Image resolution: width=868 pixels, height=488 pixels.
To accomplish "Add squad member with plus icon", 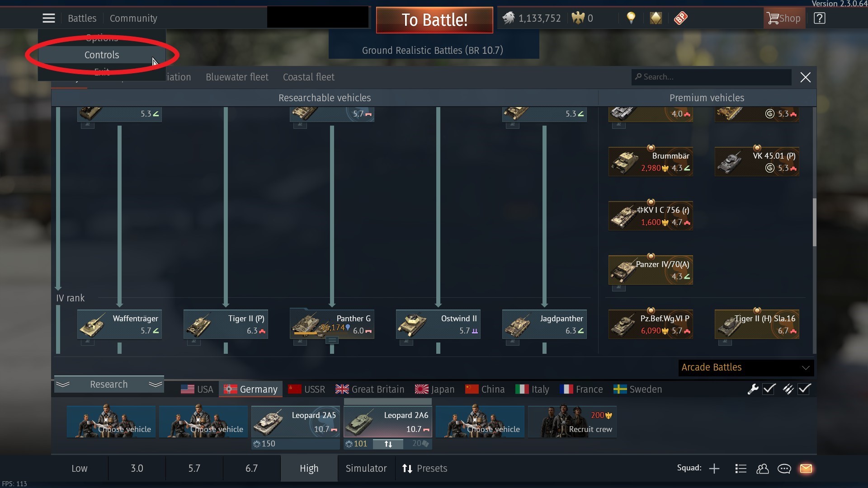I will point(714,469).
